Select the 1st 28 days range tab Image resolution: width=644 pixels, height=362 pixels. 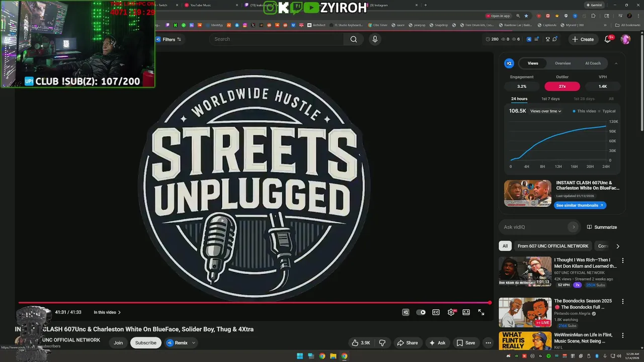point(584,99)
